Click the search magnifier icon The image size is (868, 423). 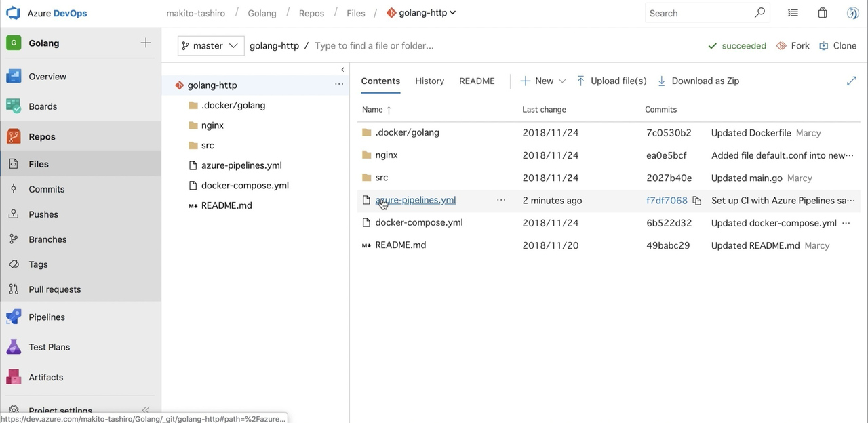(759, 13)
